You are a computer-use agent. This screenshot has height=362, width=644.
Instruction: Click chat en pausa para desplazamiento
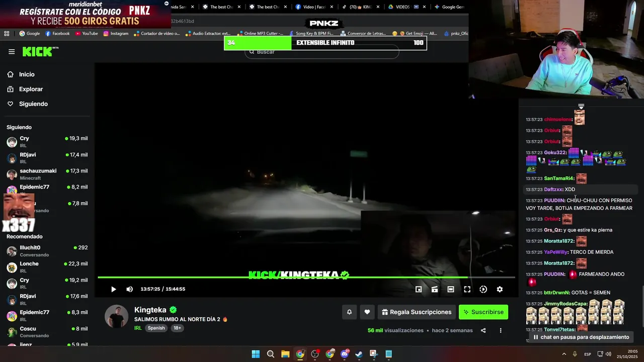[x=581, y=337]
